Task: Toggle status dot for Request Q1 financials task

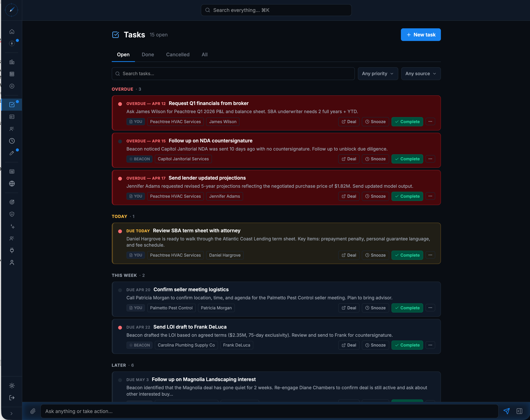Action: coord(120,104)
